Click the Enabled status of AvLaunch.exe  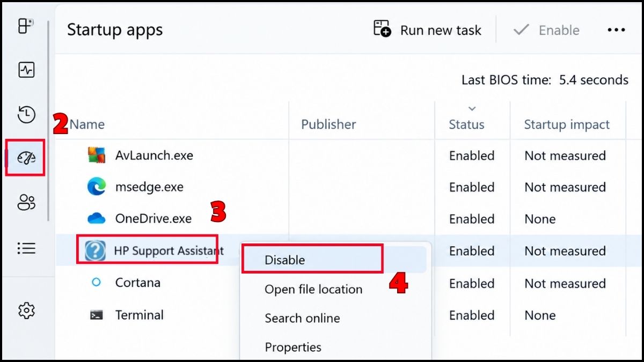472,156
